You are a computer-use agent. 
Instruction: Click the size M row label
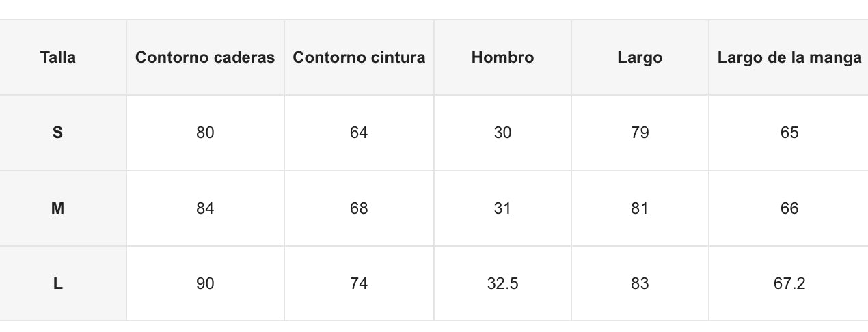[x=58, y=208]
